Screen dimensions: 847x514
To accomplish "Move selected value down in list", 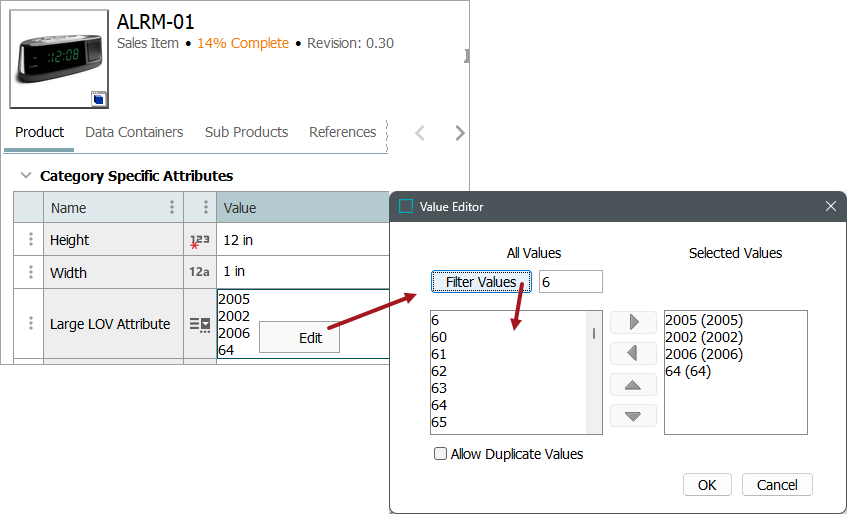I will point(633,416).
